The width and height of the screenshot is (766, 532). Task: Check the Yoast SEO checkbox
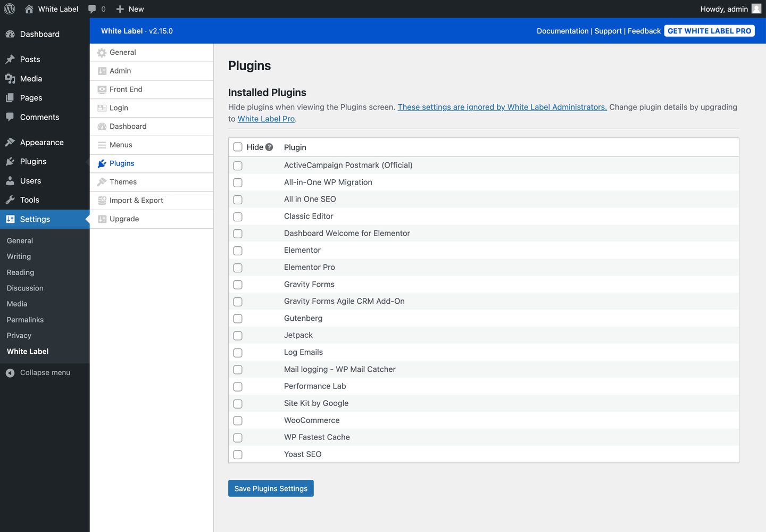[x=238, y=455]
